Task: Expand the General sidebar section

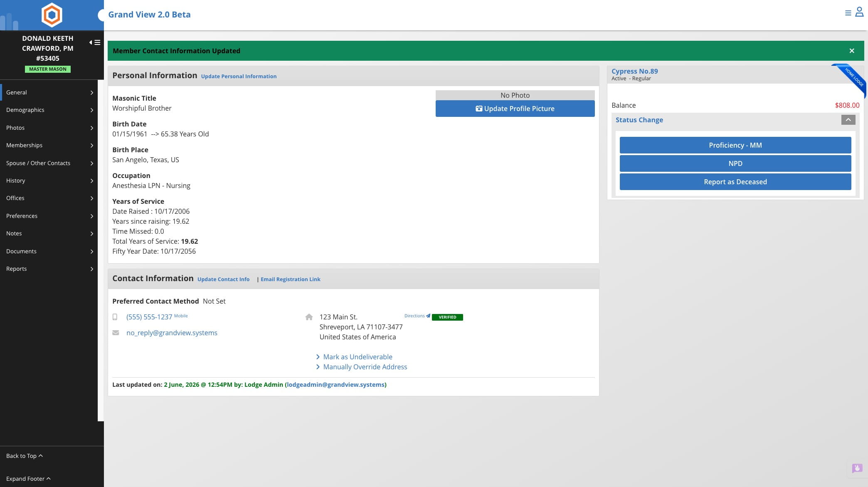Action: pyautogui.click(x=49, y=92)
